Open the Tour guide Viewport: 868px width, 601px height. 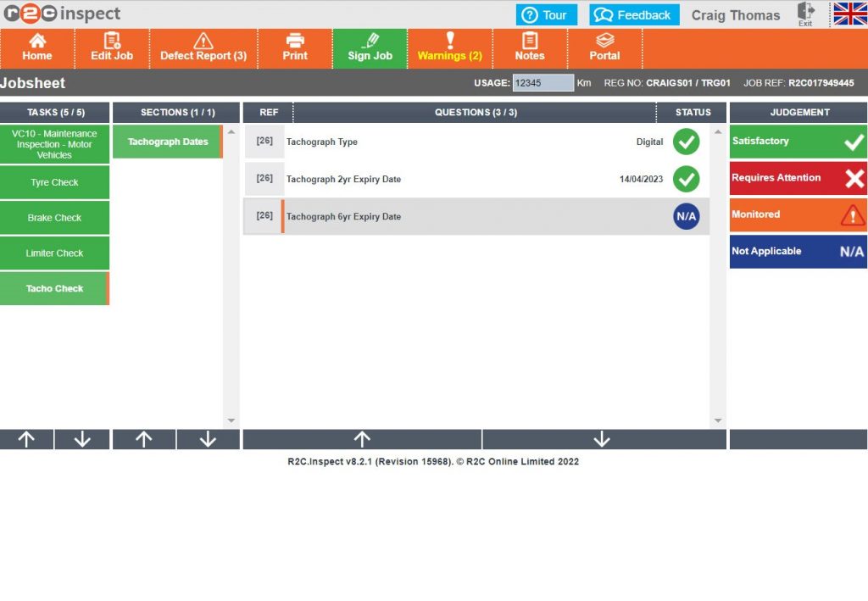547,14
